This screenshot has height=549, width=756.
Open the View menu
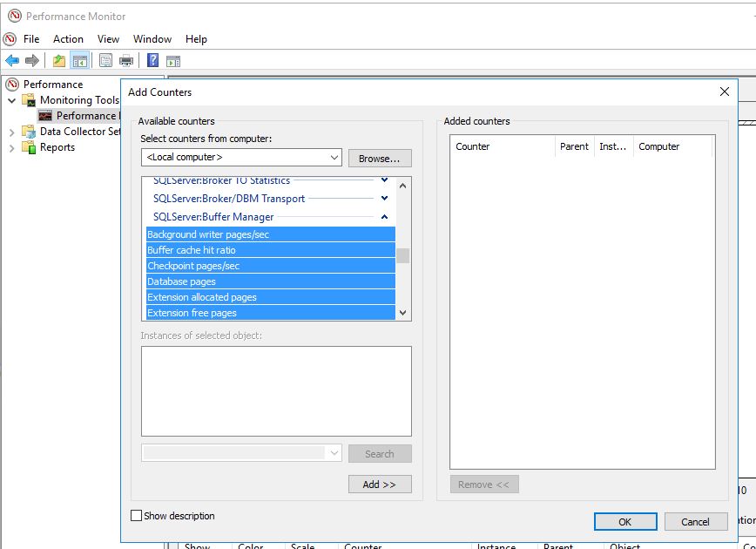coord(108,39)
